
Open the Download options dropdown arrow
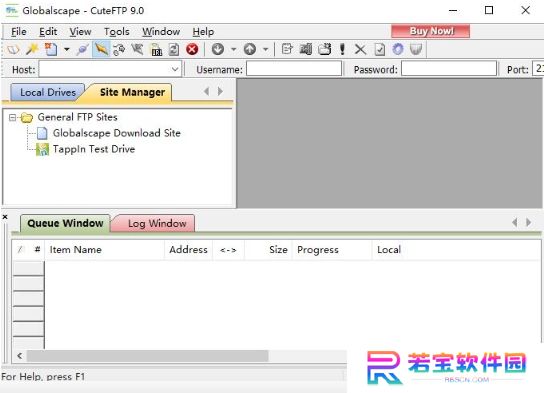(234, 50)
